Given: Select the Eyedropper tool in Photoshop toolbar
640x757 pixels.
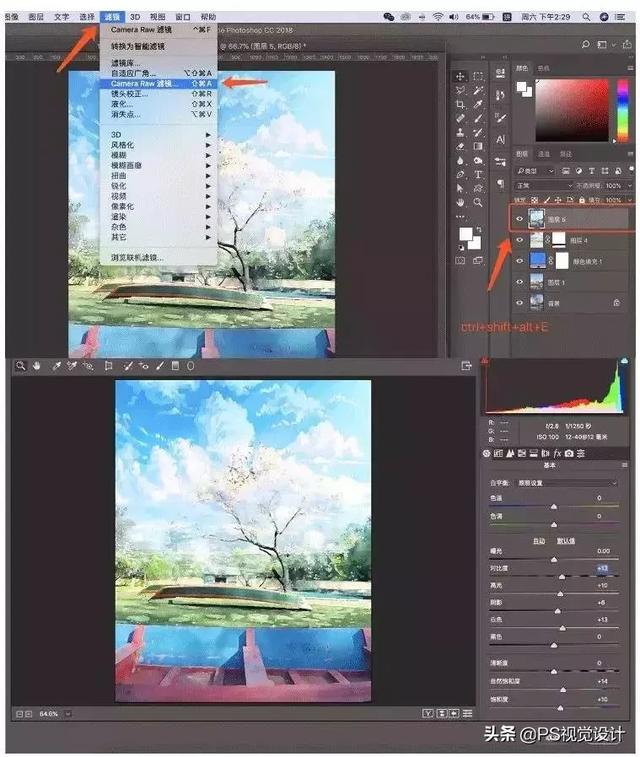Looking at the screenshot, I should (478, 104).
